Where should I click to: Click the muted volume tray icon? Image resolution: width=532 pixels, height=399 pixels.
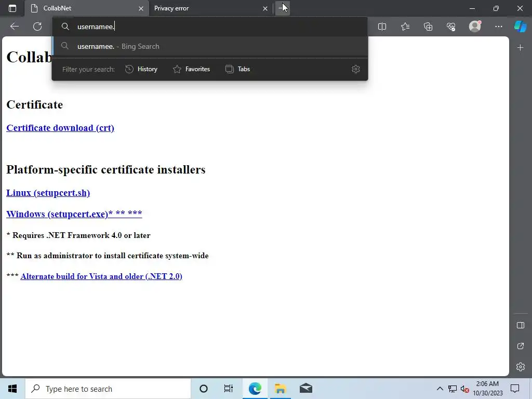(x=465, y=389)
